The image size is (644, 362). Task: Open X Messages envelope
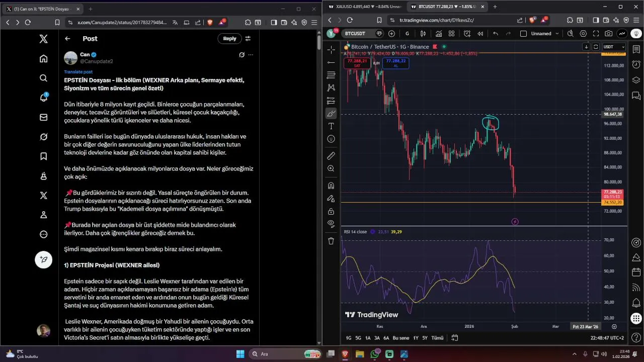44,117
